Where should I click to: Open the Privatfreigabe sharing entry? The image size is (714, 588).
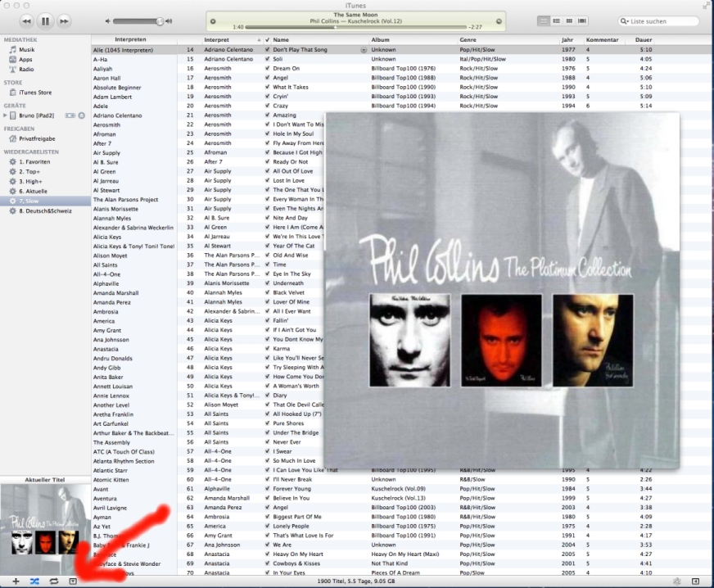[x=37, y=138]
